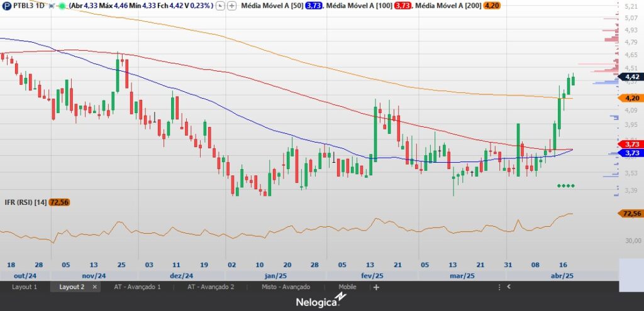Select the Média Móvel A [50] label
Image resolution: width=644 pixels, height=311 pixels.
(x=270, y=6)
